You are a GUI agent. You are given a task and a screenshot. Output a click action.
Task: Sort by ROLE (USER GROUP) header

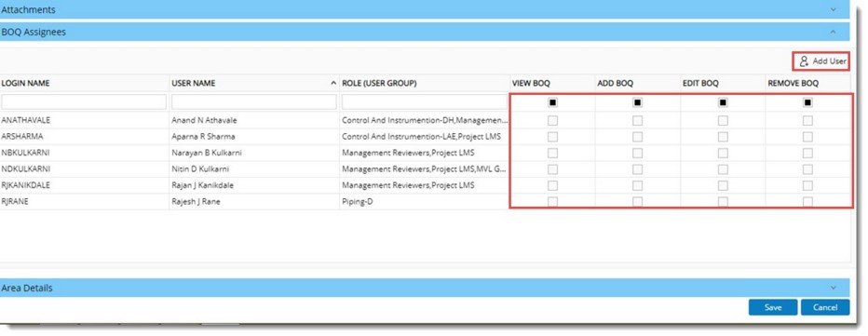[x=379, y=83]
